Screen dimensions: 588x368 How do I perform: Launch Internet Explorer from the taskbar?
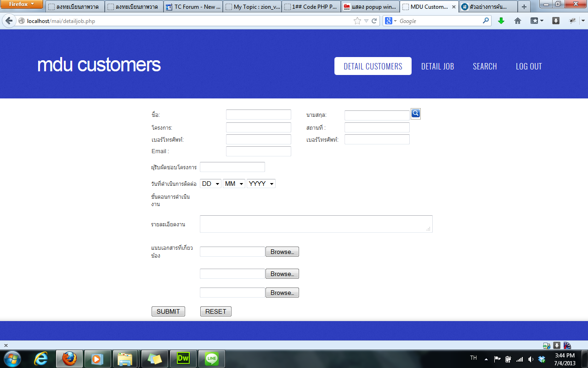42,359
